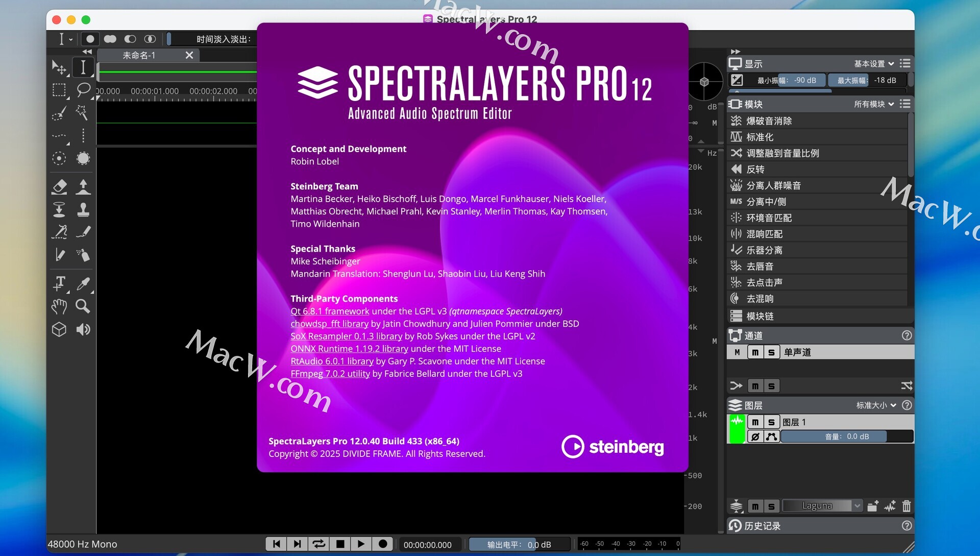Open the 所有模块 dropdown
Image resolution: width=980 pixels, height=556 pixels.
point(873,104)
